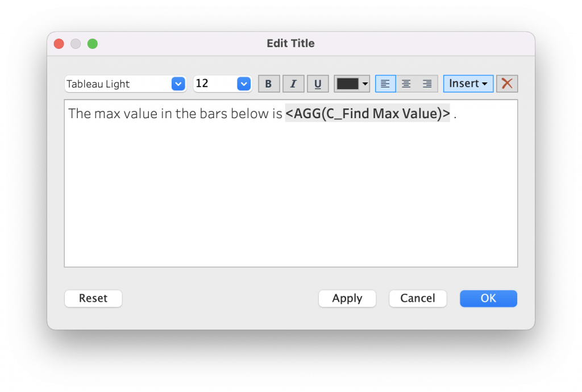Align title text to the left
582x392 pixels.
point(385,84)
